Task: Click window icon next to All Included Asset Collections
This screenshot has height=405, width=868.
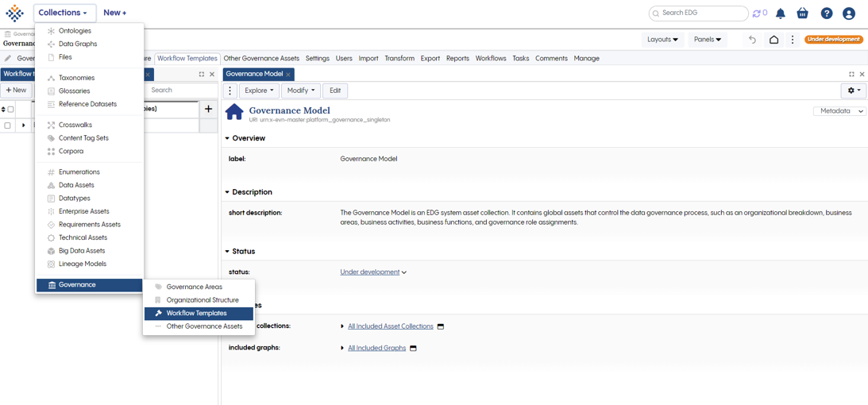Action: tap(441, 326)
